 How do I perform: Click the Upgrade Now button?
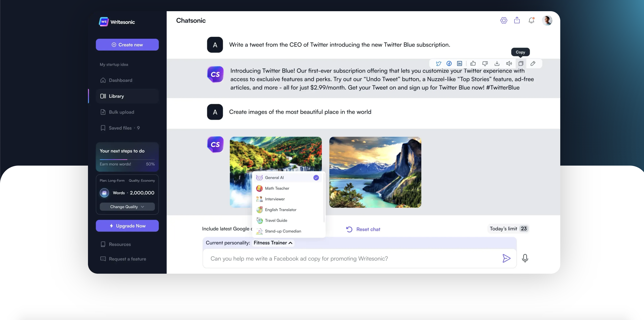click(127, 225)
